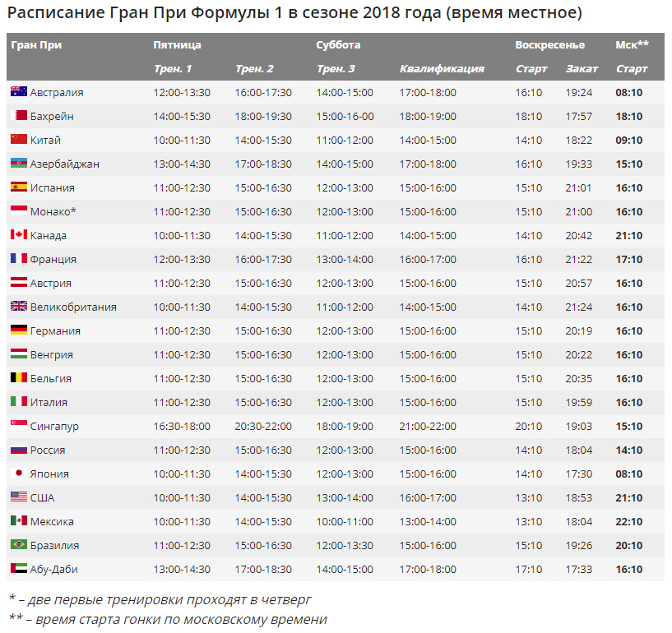This screenshot has height=633, width=672.
Task: Click the Chinese flag icon
Action: point(19,139)
